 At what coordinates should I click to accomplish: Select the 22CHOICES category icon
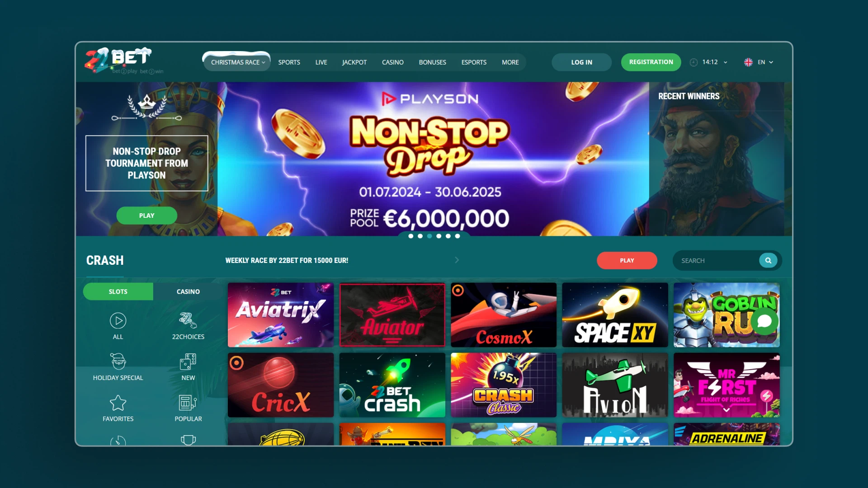pyautogui.click(x=188, y=320)
